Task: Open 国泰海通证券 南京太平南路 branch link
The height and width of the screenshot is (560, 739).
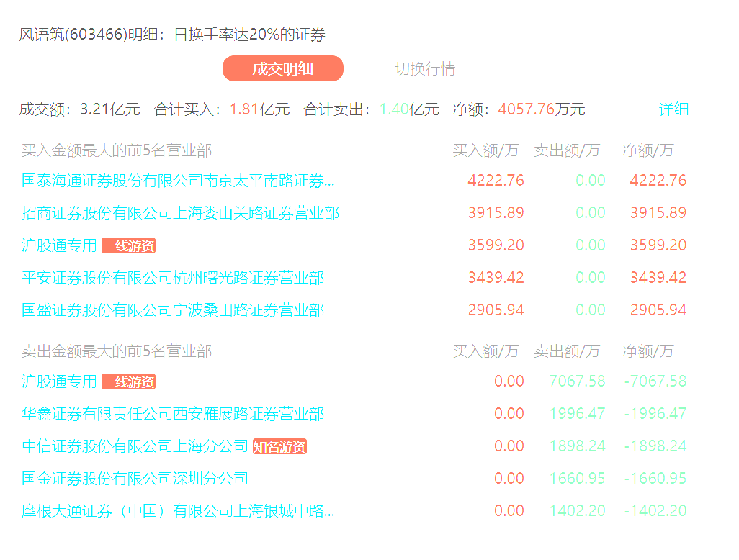Action: (x=178, y=181)
